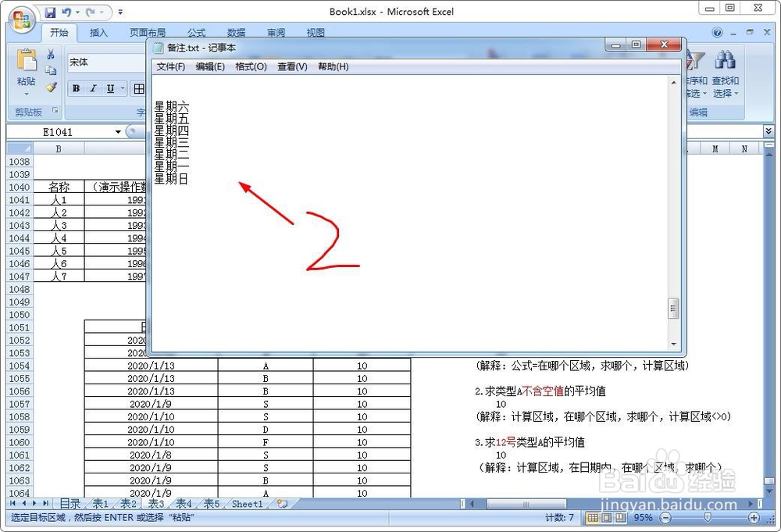Click the Paste clipboard icon
Image resolution: width=781 pixels, height=532 pixels.
26,60
